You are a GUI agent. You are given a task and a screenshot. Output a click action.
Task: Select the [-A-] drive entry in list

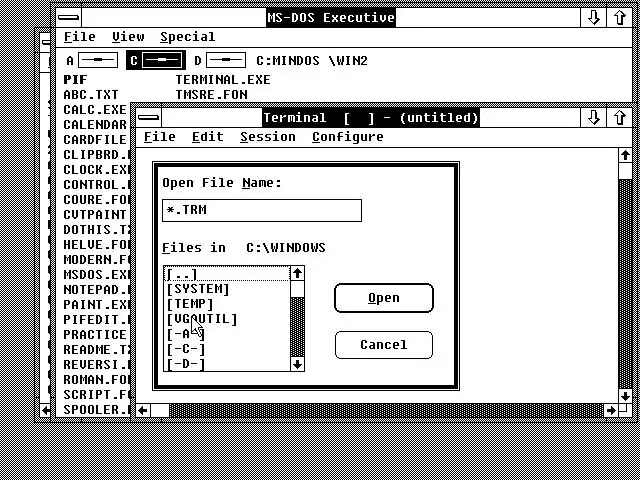(x=227, y=334)
